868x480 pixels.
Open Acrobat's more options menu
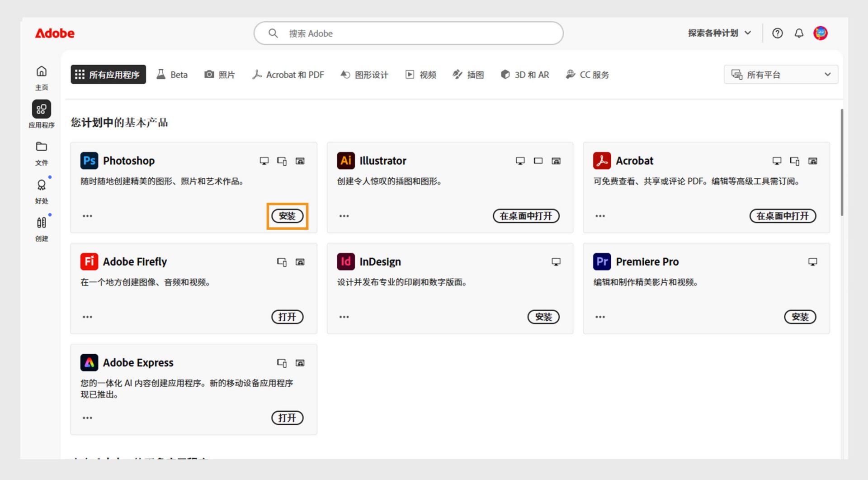[600, 216]
